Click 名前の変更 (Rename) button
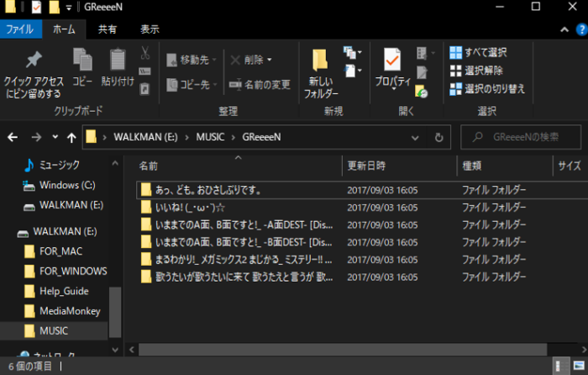This screenshot has height=375, width=588. click(260, 84)
